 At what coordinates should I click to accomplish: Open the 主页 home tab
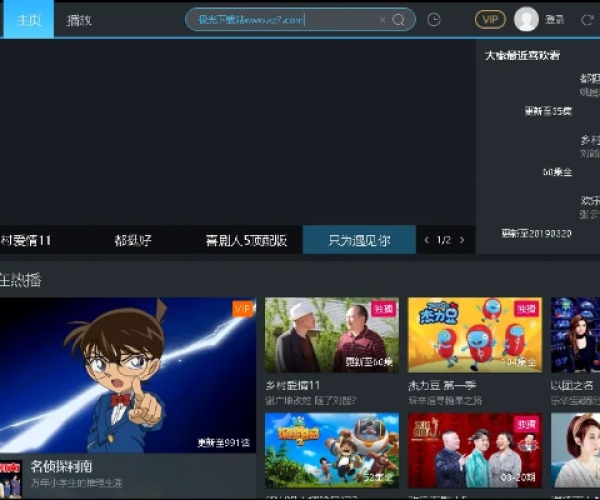click(x=28, y=20)
